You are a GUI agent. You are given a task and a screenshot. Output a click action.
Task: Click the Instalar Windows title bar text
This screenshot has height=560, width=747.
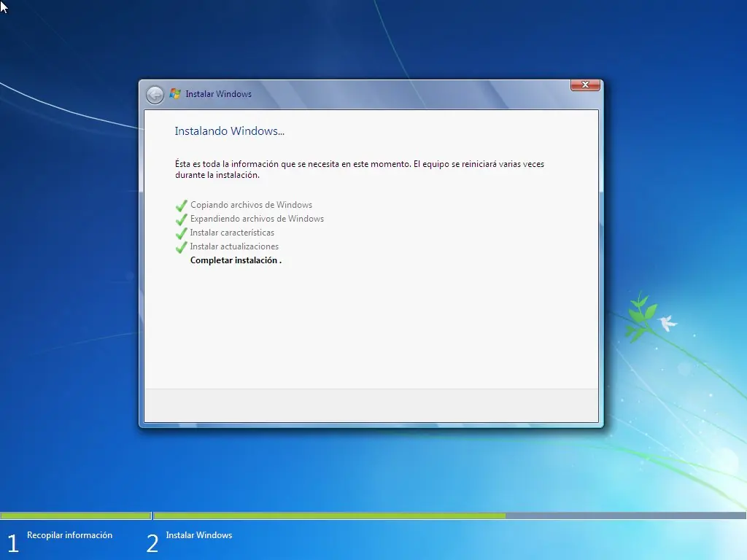[x=218, y=94]
